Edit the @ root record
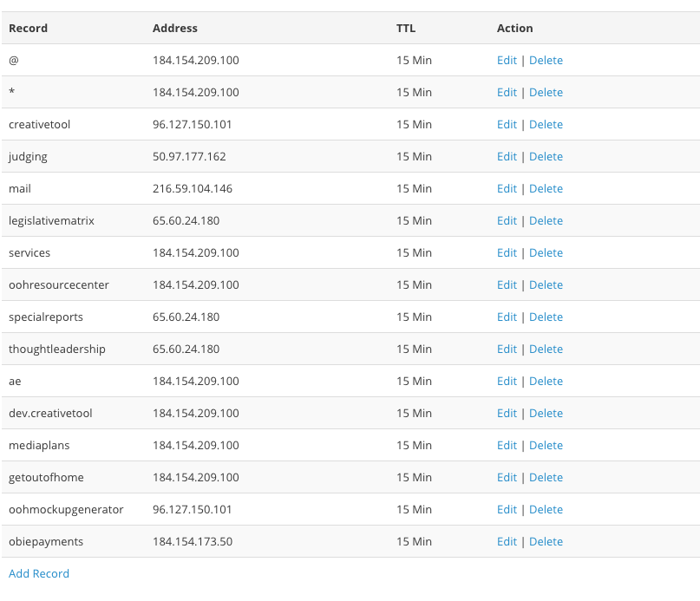700x601 pixels. point(507,61)
